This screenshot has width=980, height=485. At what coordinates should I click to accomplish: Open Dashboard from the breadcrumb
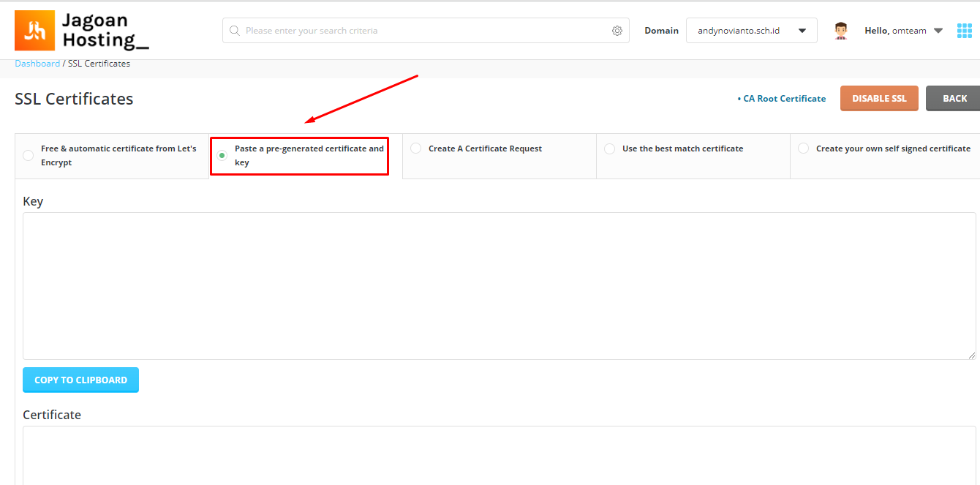37,63
